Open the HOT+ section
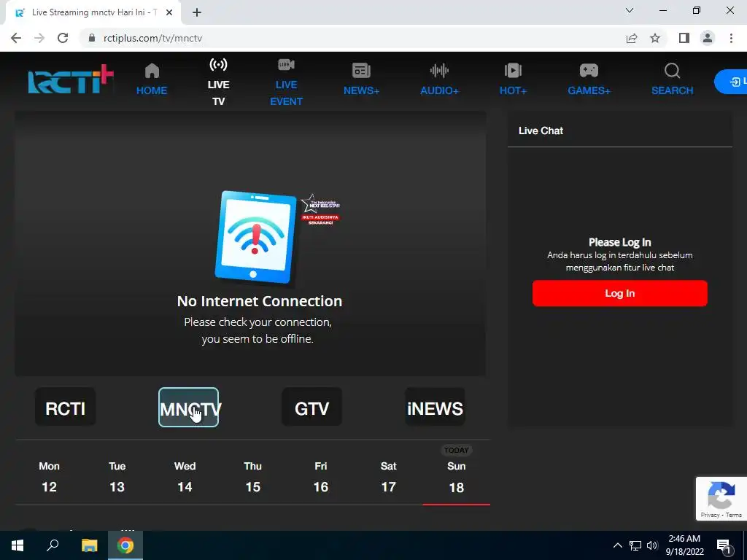Screen dimensions: 747x560 coord(513,79)
